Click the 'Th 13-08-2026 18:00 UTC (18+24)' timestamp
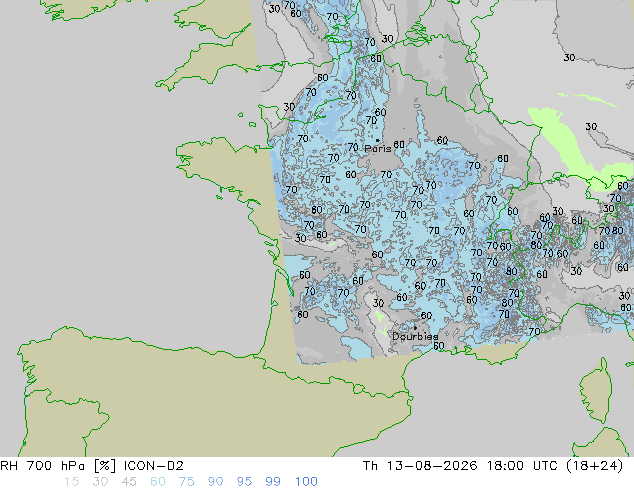 (493, 466)
